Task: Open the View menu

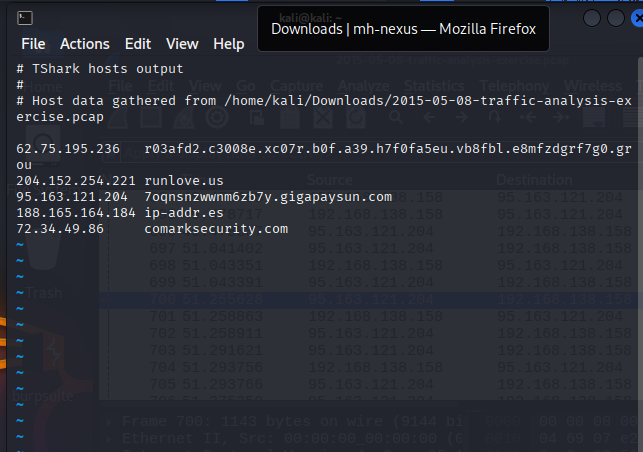Action: click(x=182, y=44)
